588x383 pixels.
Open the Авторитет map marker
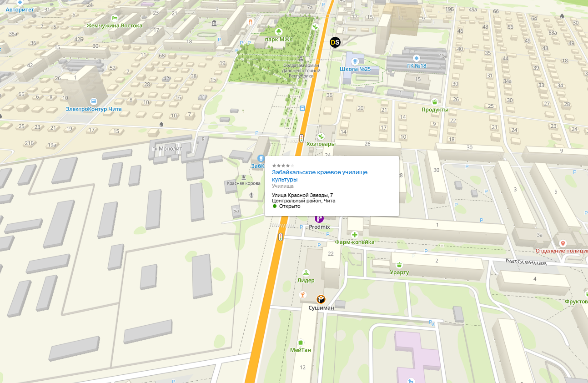coord(19,2)
